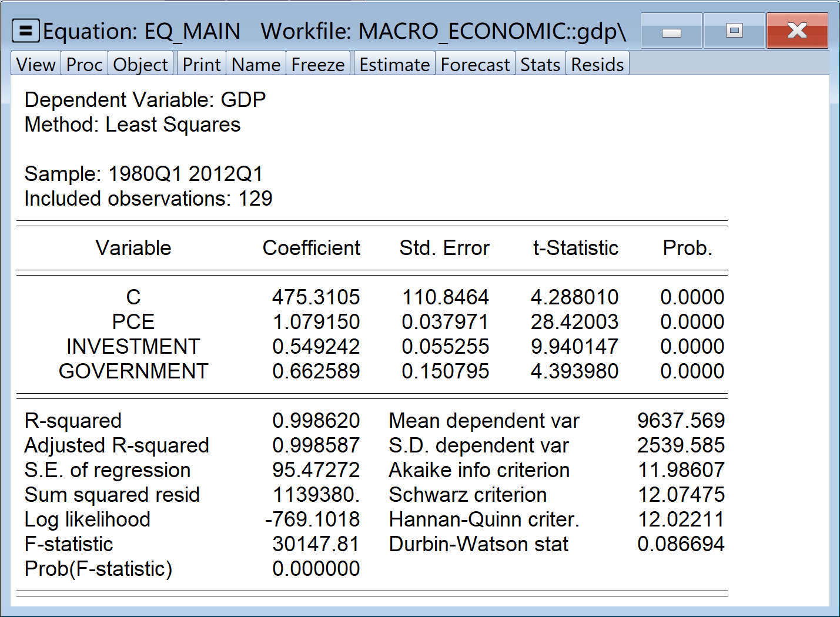This screenshot has width=840, height=617.
Task: Click the Object toolbar button
Action: click(x=140, y=65)
